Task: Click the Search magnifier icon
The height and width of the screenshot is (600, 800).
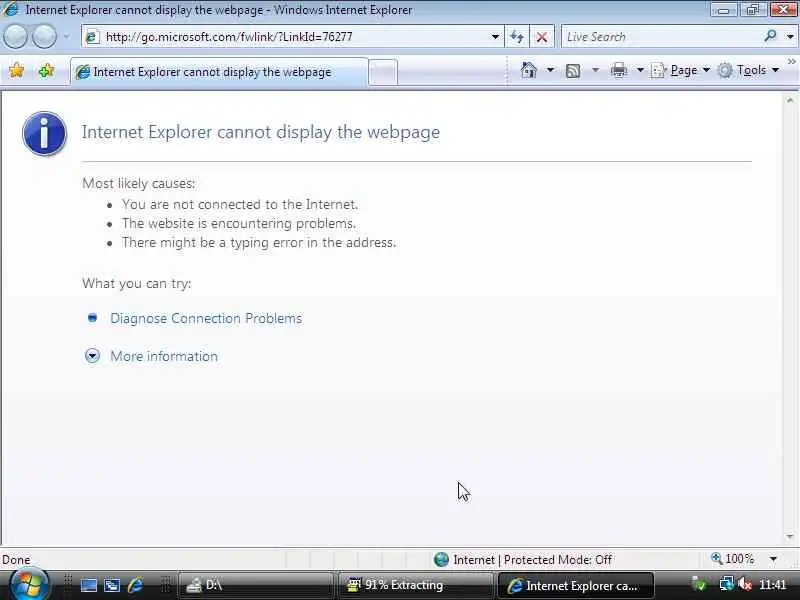Action: [770, 36]
